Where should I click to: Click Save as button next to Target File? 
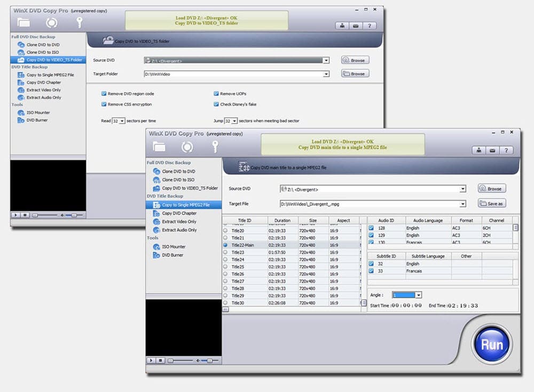click(492, 204)
